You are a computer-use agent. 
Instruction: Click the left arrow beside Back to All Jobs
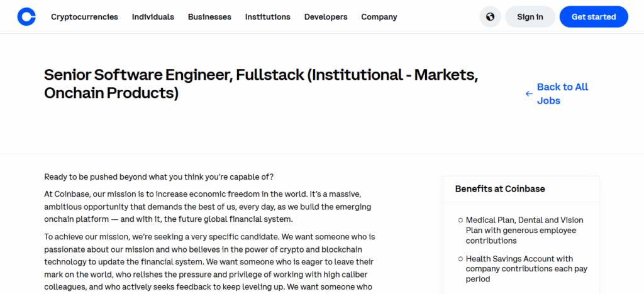(529, 94)
